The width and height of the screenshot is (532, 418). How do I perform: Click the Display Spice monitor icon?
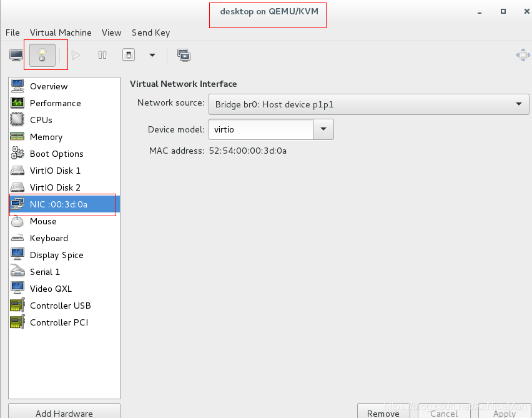(17, 254)
